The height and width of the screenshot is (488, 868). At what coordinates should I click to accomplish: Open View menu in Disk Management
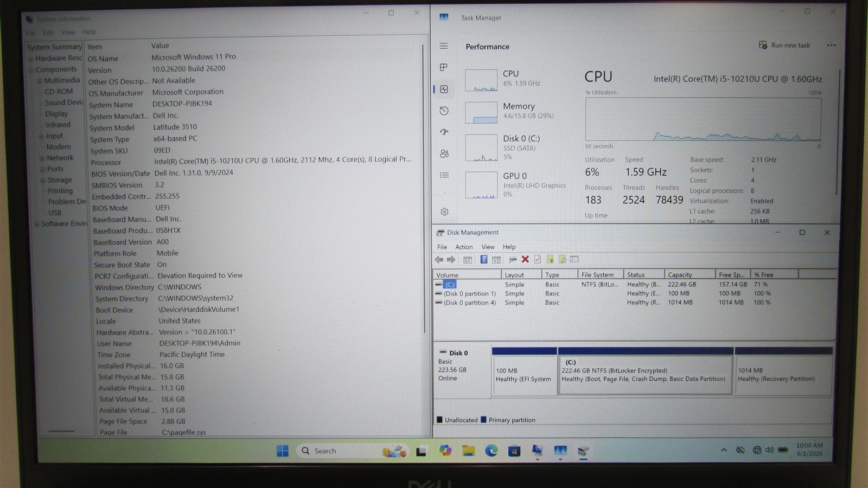[488, 247]
